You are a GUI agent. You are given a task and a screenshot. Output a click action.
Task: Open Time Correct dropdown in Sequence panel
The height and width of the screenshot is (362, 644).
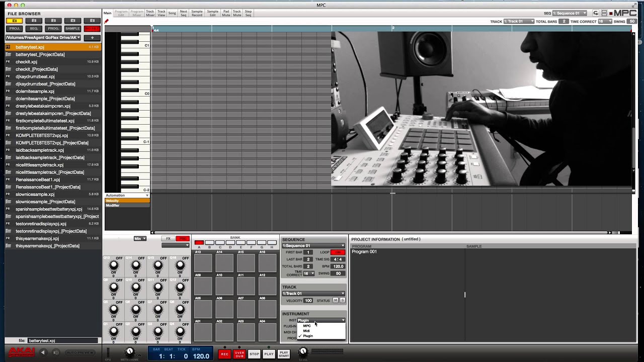click(308, 274)
